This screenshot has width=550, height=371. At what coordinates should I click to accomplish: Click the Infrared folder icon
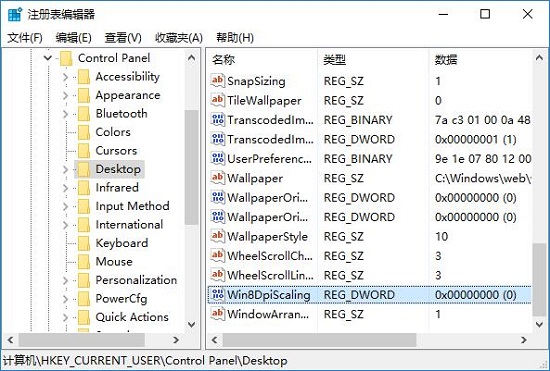83,188
